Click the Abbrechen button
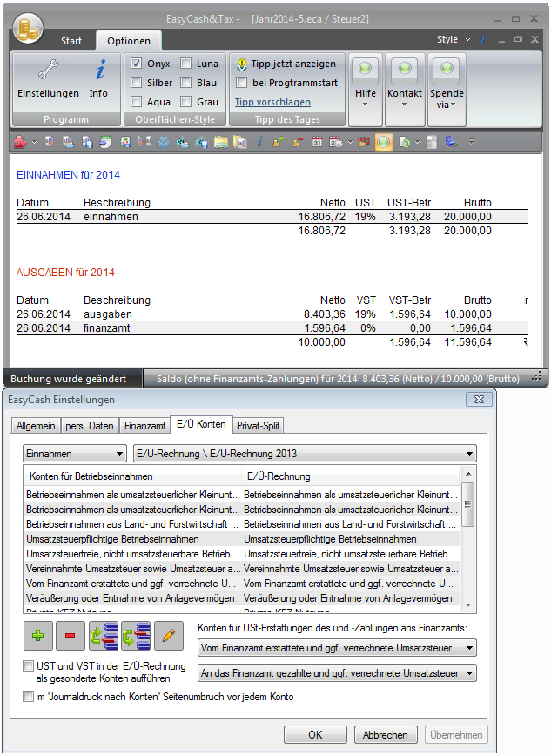The image size is (551, 756). pos(385,735)
